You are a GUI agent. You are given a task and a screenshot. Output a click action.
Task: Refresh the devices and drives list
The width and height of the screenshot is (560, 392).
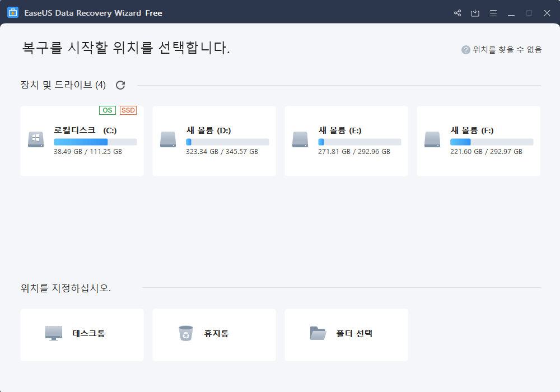pos(120,85)
